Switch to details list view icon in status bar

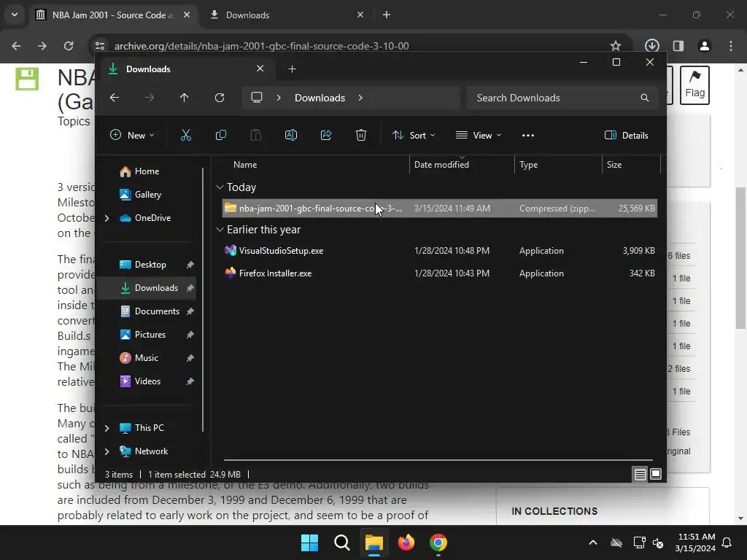pyautogui.click(x=640, y=474)
